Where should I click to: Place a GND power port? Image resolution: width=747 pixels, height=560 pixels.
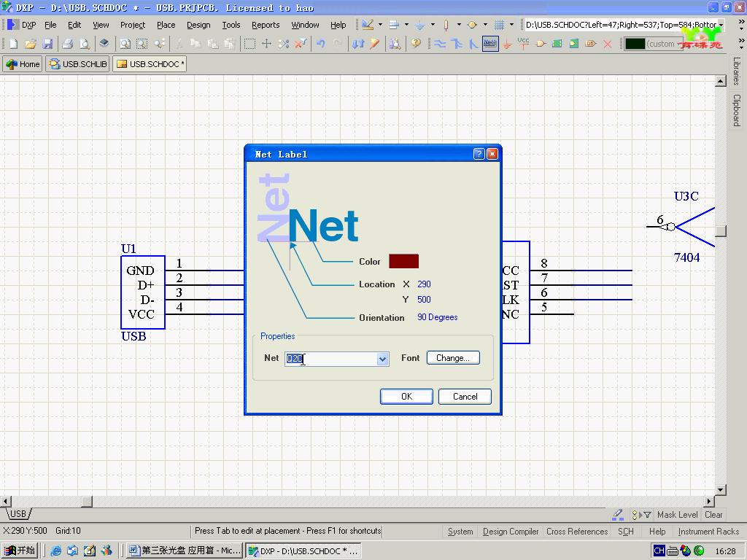tap(508, 44)
